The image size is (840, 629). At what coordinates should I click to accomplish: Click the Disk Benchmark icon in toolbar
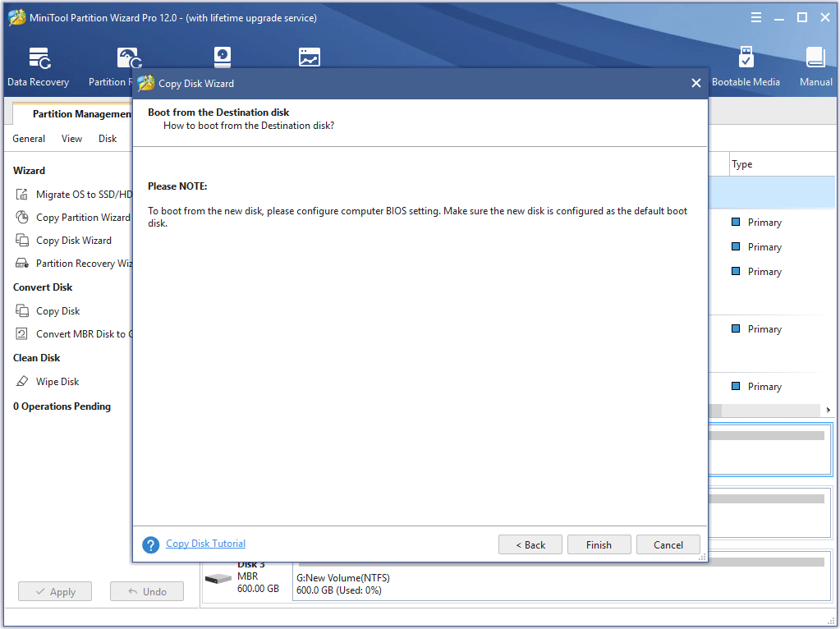point(223,57)
